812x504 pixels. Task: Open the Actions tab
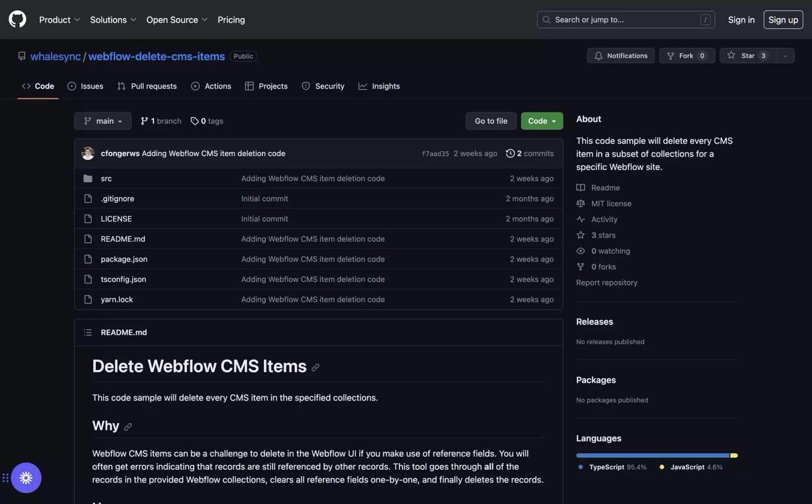click(211, 86)
